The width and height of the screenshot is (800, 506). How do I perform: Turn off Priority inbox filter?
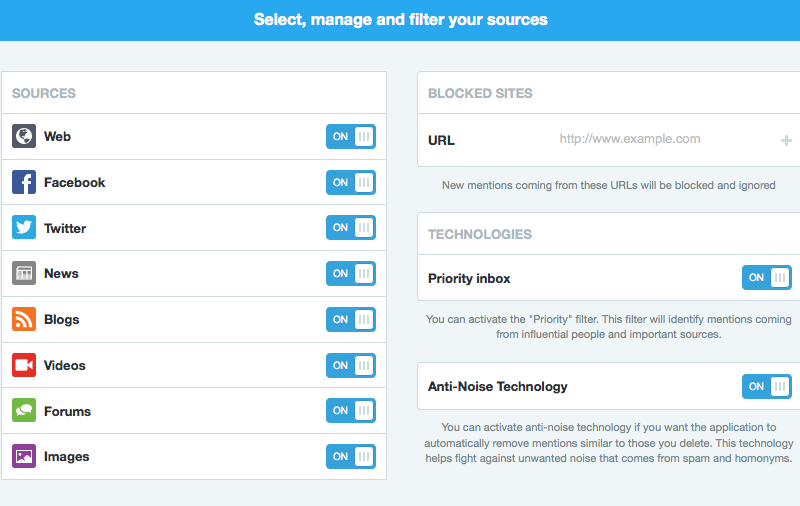click(x=766, y=277)
